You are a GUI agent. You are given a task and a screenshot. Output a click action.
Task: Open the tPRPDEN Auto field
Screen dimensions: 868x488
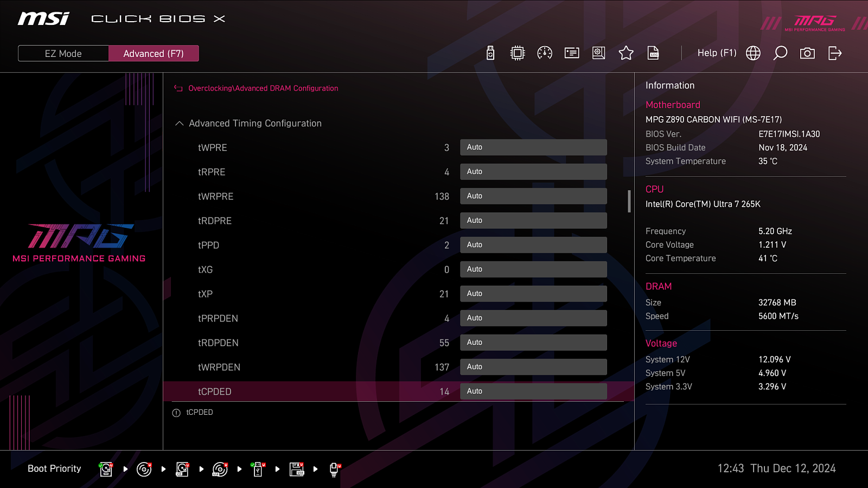[533, 318]
